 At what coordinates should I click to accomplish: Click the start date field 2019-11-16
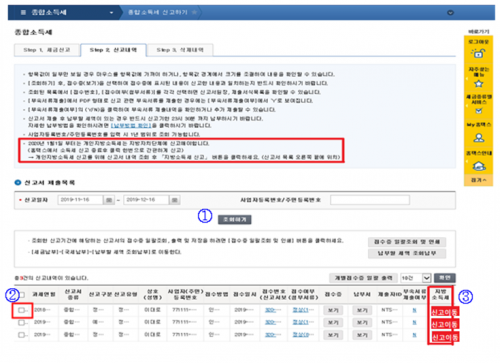click(80, 200)
